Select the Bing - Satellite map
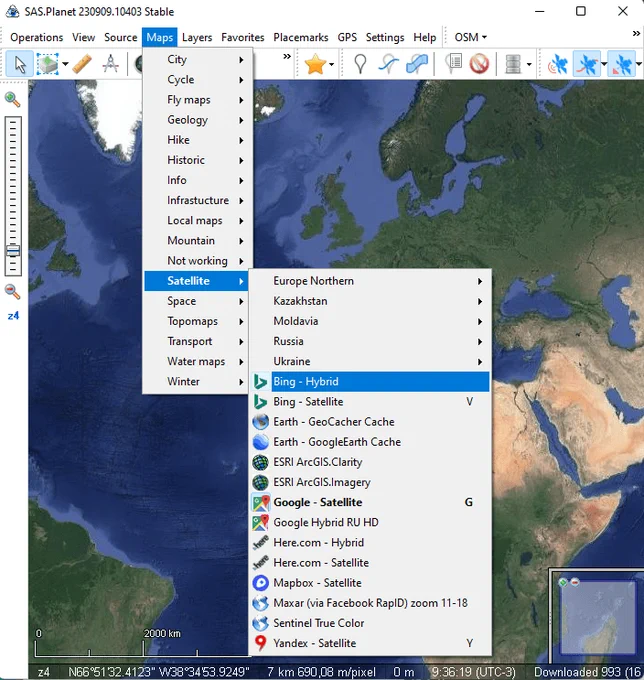Image resolution: width=644 pixels, height=680 pixels. click(x=371, y=402)
